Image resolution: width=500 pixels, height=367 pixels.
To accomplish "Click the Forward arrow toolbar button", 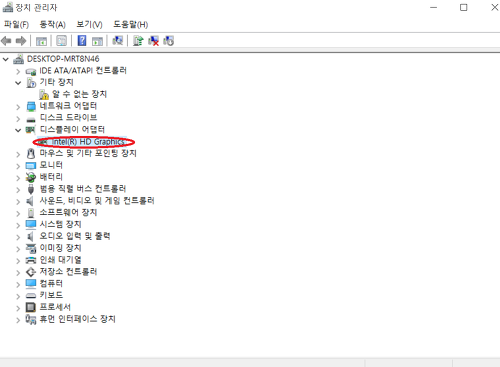I will [21, 41].
